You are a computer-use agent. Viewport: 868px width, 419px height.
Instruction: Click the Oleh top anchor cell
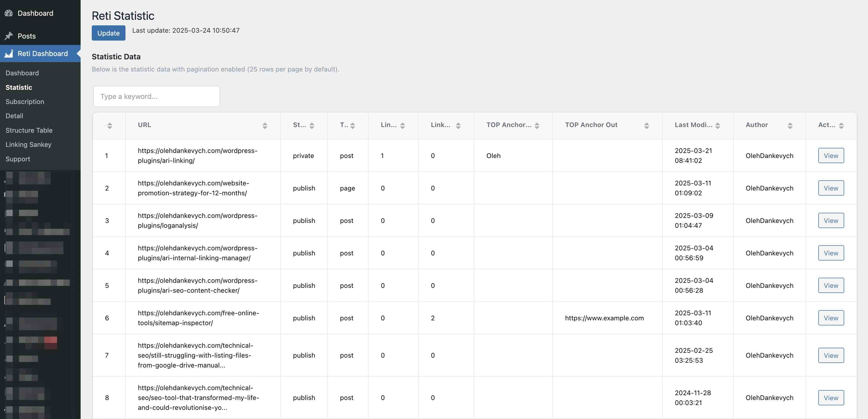(x=493, y=156)
